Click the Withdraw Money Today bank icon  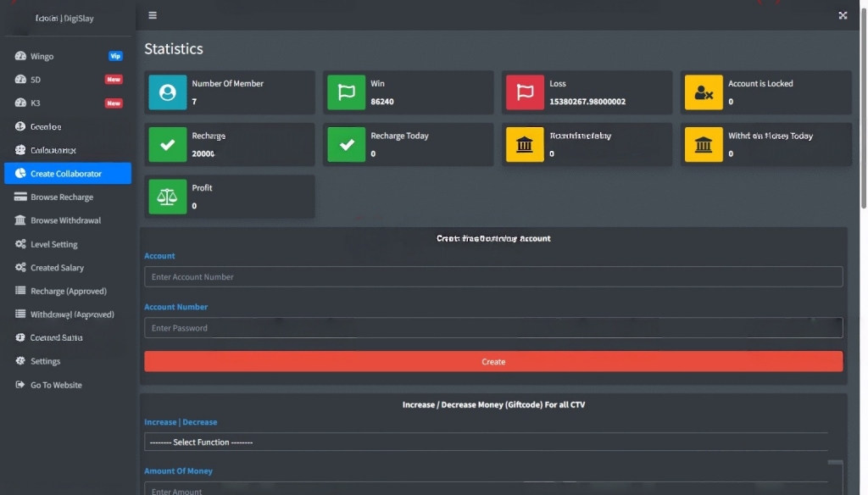pyautogui.click(x=704, y=144)
